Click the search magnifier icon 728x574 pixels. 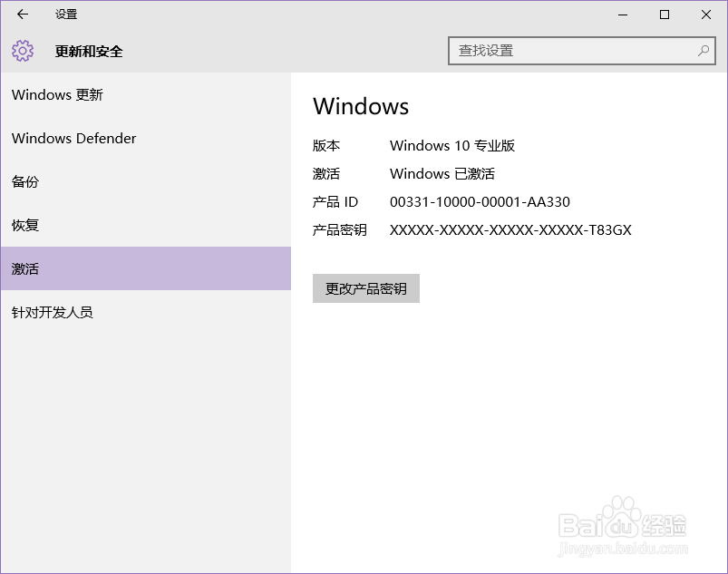click(x=704, y=51)
